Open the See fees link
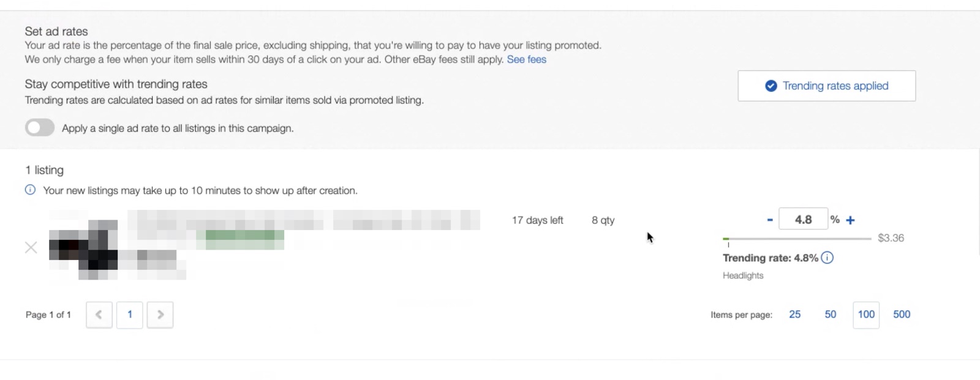This screenshot has height=380, width=980. (527, 59)
